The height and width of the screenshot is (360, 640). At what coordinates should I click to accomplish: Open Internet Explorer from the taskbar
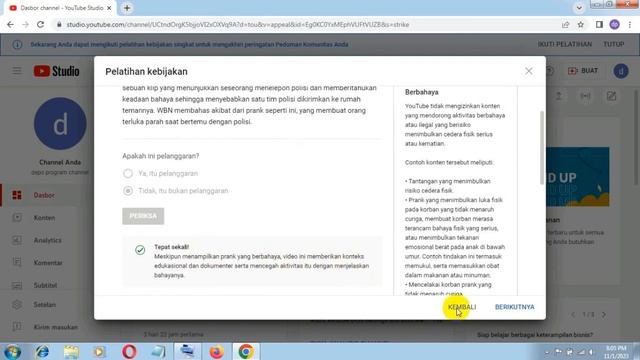click(x=42, y=351)
